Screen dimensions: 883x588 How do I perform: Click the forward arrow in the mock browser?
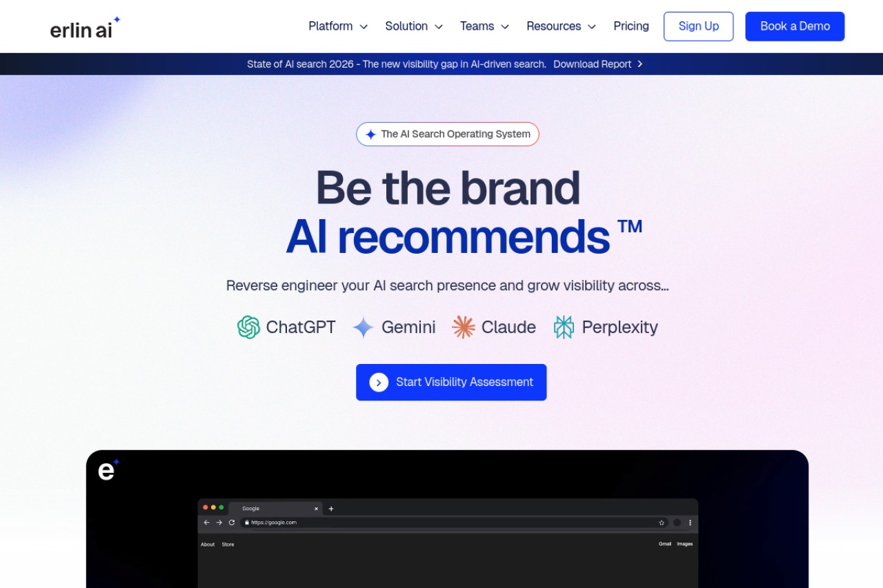(x=219, y=523)
